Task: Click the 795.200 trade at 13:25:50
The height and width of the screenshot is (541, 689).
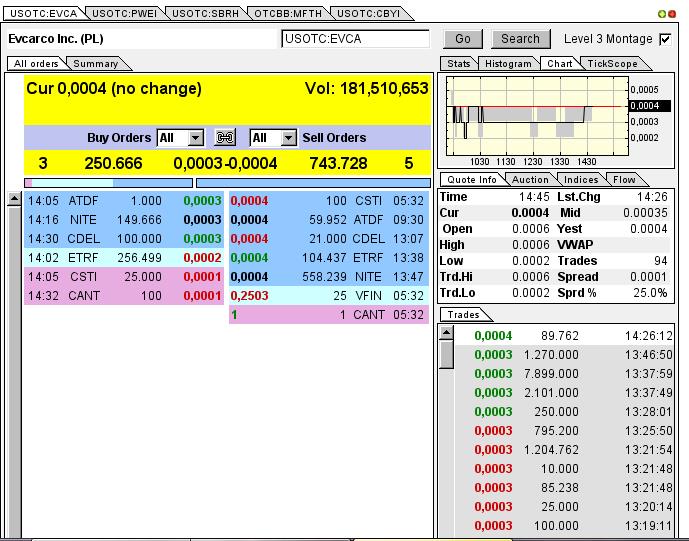Action: 564,431
